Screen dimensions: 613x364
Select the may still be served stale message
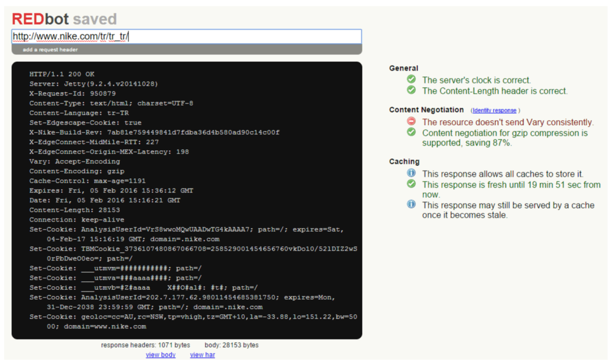point(508,210)
